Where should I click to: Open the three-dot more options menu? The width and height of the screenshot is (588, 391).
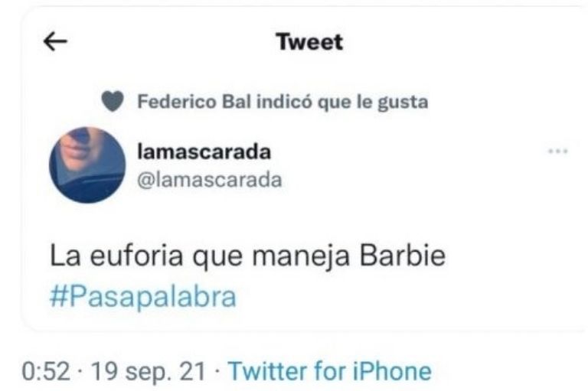tap(557, 151)
